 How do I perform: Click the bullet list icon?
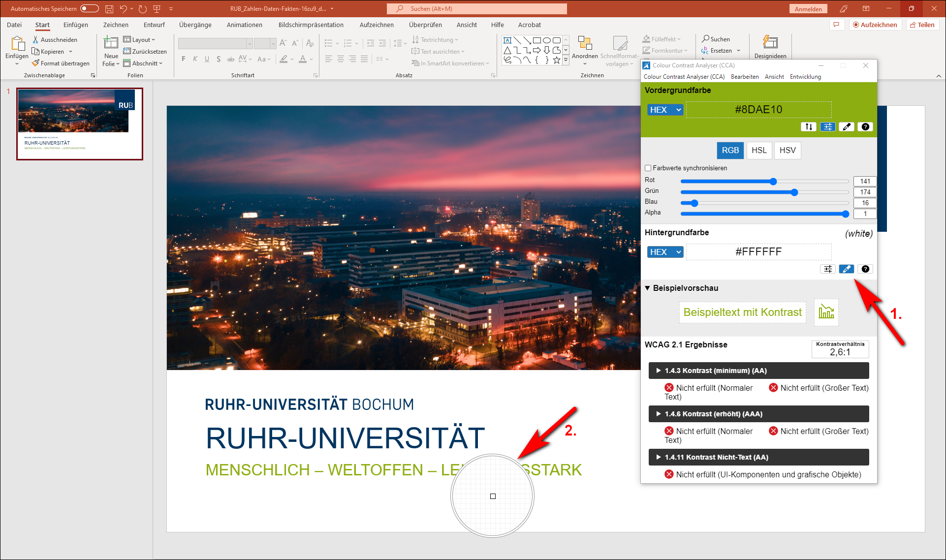(329, 43)
